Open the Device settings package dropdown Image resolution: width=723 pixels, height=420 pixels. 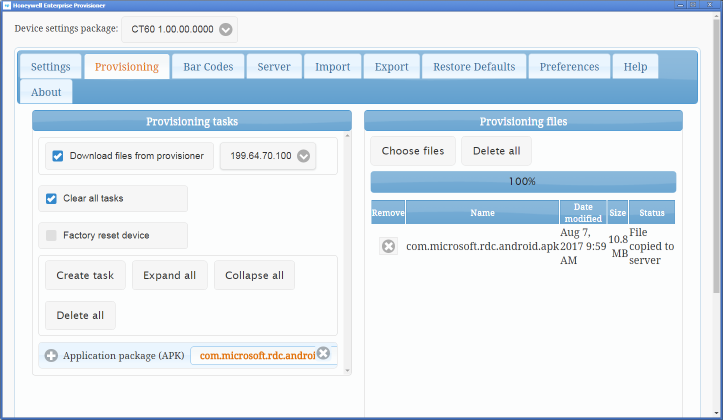tap(179, 30)
